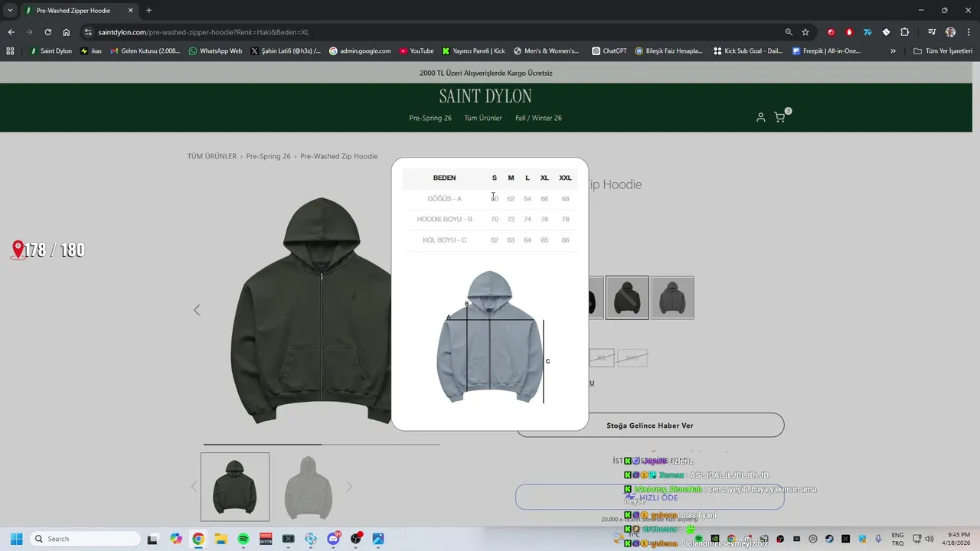Open the zoom magnifier icon in address bar
Screen dimensions: 980x551
click(x=789, y=32)
